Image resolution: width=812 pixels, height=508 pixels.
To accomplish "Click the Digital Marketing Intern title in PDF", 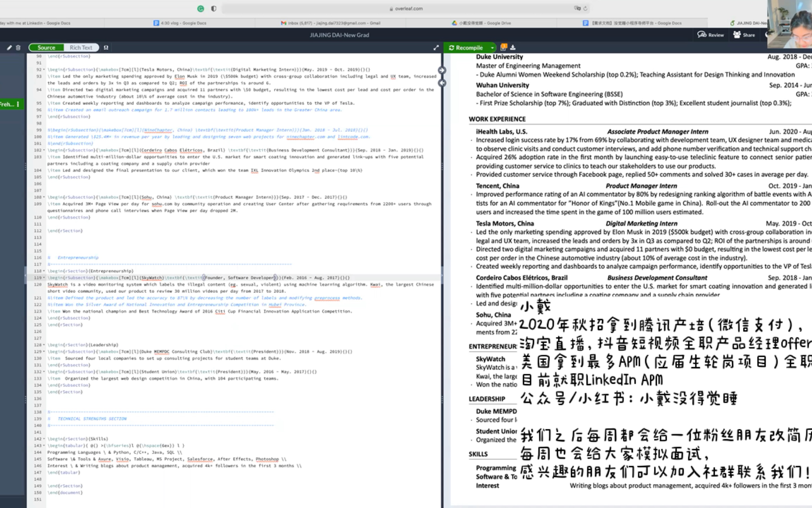I will coord(642,224).
